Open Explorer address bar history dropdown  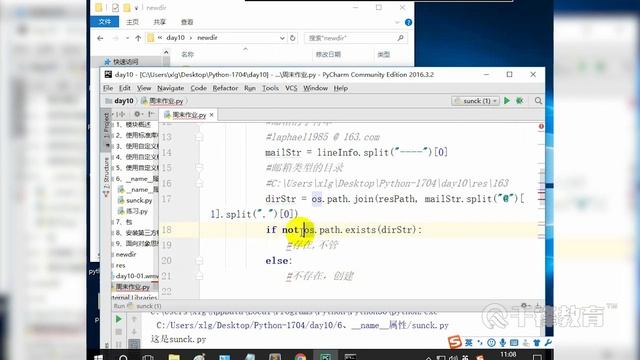[x=282, y=38]
